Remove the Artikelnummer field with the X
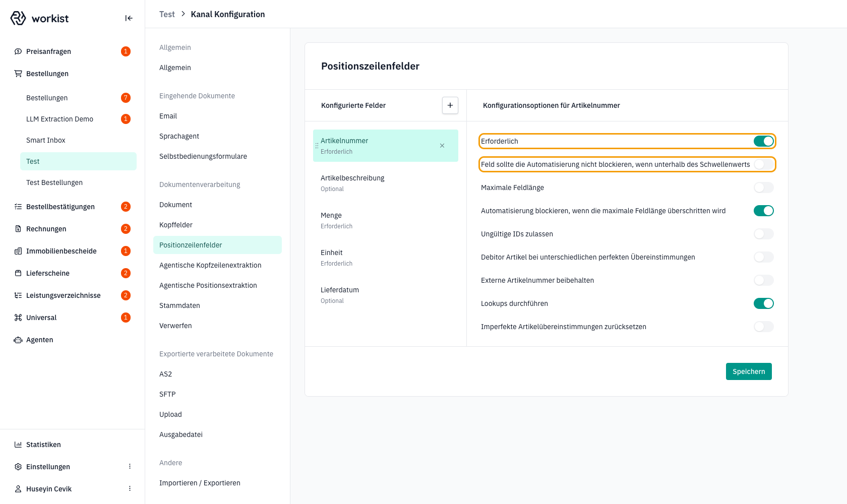This screenshot has height=504, width=847. pos(442,146)
